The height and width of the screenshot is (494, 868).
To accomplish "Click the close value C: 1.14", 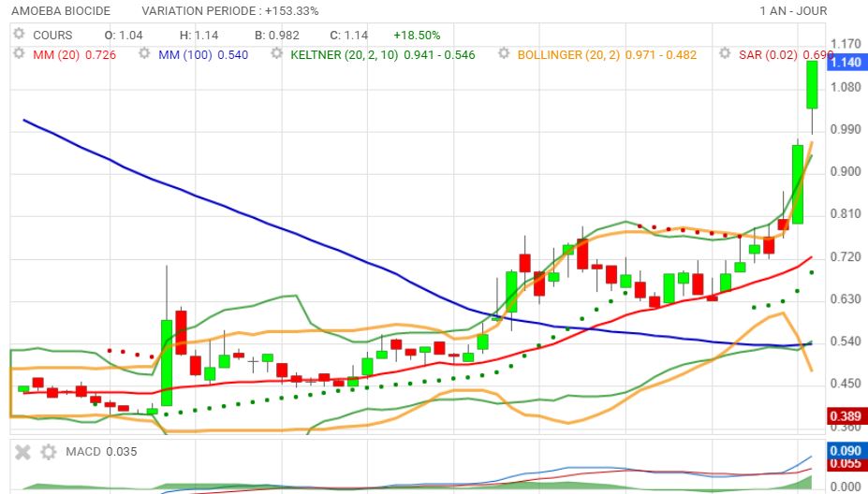I will point(348,36).
